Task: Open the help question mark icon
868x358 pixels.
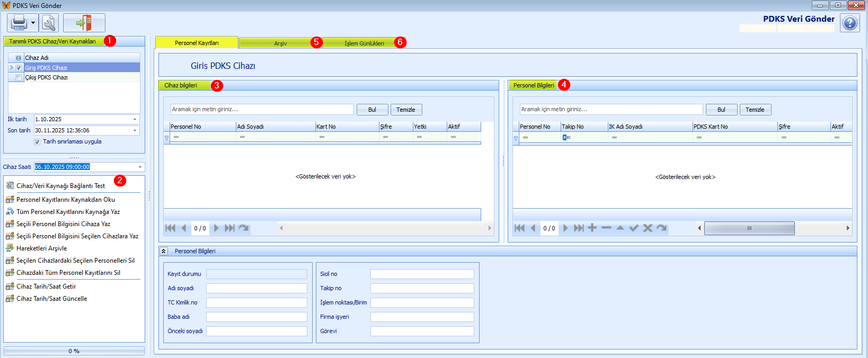Action: coord(849,23)
